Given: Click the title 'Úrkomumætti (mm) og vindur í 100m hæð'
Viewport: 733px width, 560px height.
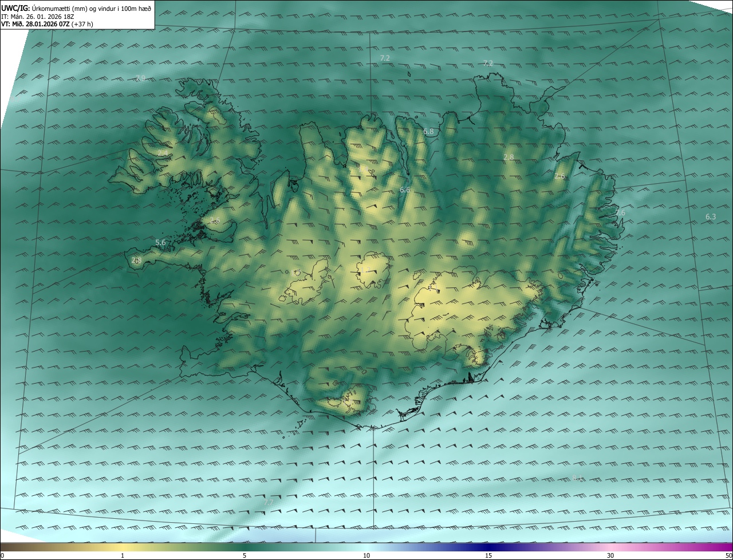Looking at the screenshot, I should coord(91,8).
